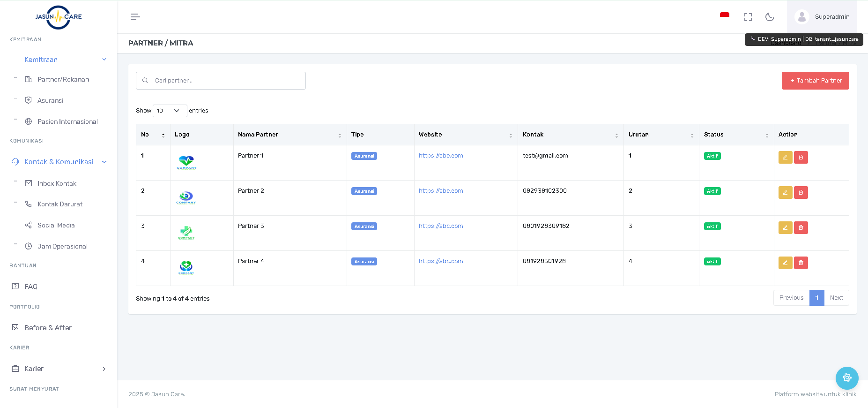This screenshot has width=868, height=408.
Task: Click the edit icon for Partner 1
Action: (x=785, y=157)
